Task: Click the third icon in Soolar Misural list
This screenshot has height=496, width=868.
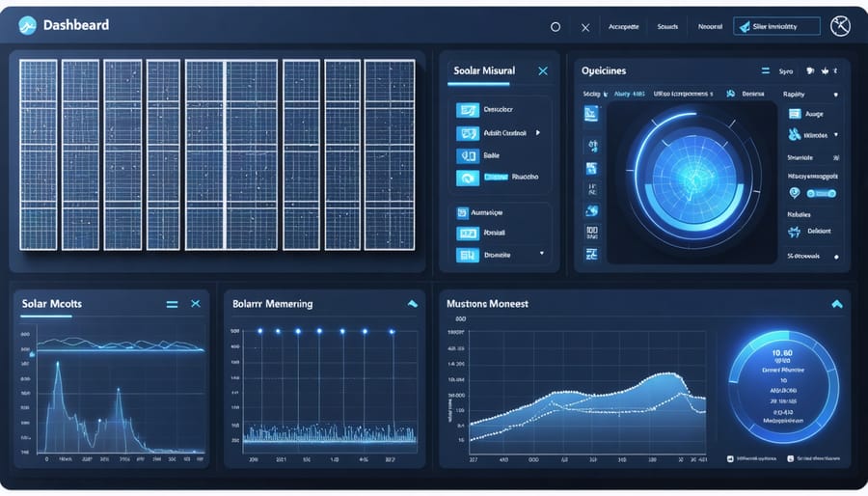Action: pyautogui.click(x=468, y=156)
